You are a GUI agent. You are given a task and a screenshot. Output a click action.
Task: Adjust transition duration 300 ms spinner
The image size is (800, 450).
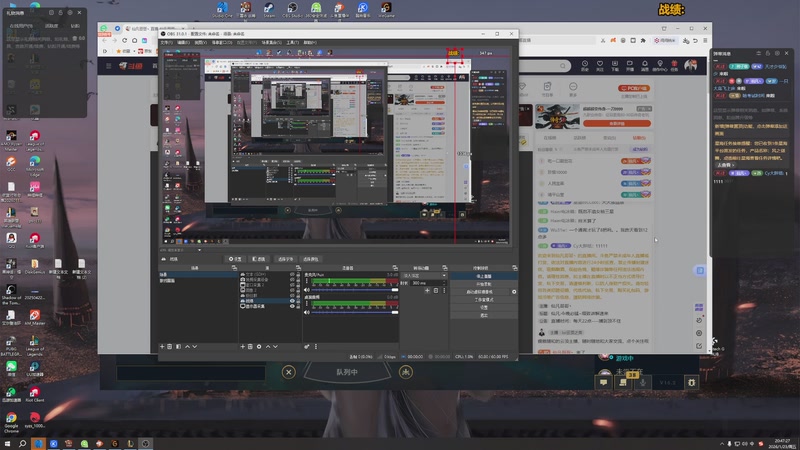tap(428, 283)
